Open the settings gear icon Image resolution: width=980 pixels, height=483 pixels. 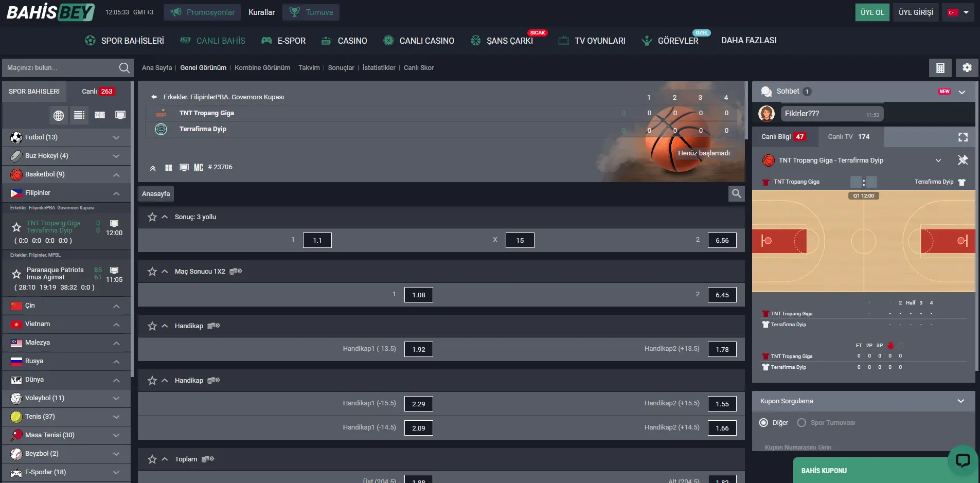click(967, 68)
